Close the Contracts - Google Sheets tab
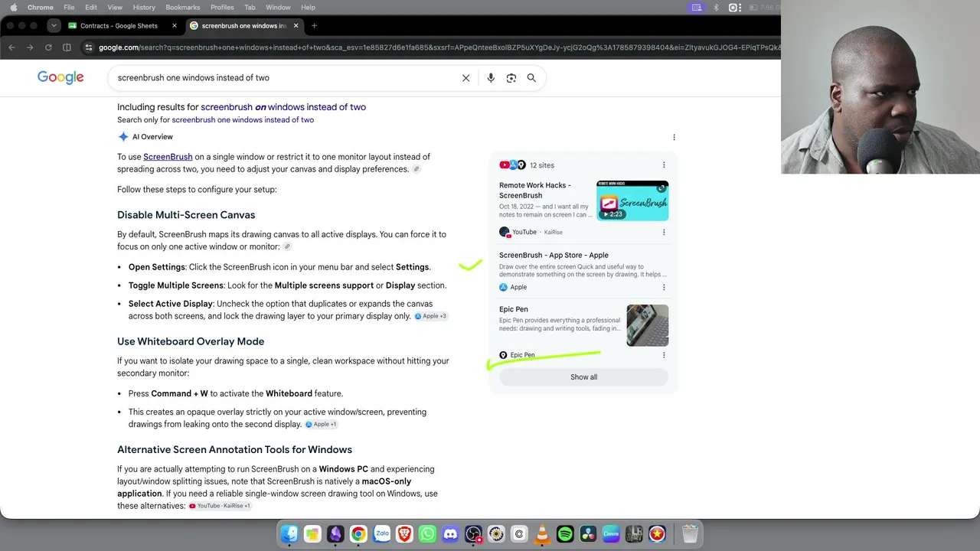This screenshot has height=551, width=980. [x=174, y=26]
